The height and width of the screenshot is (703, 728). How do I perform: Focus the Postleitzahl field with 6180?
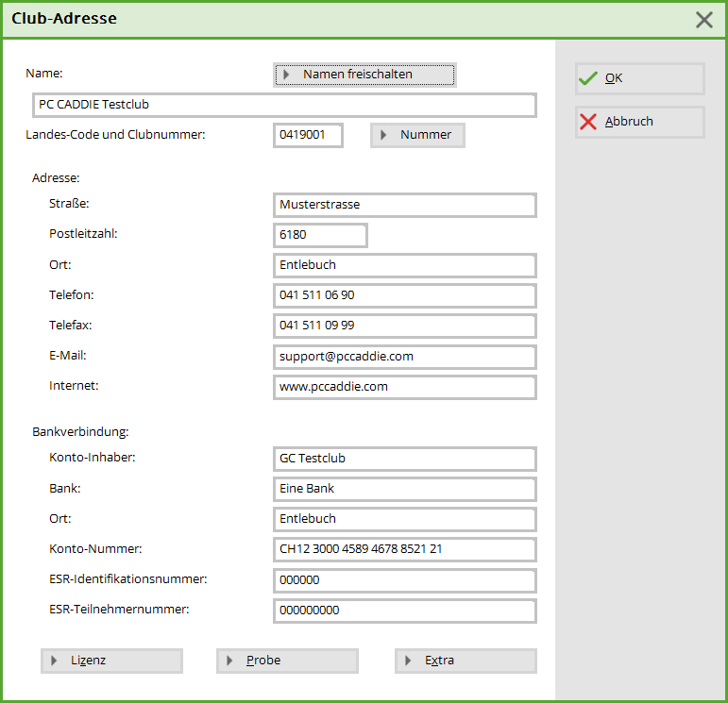tap(320, 235)
